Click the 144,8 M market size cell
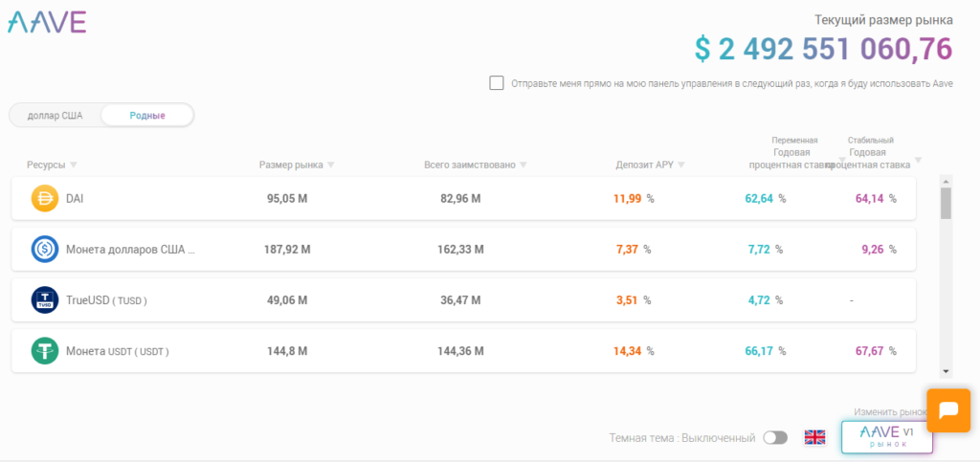This screenshot has width=980, height=463. pos(287,351)
